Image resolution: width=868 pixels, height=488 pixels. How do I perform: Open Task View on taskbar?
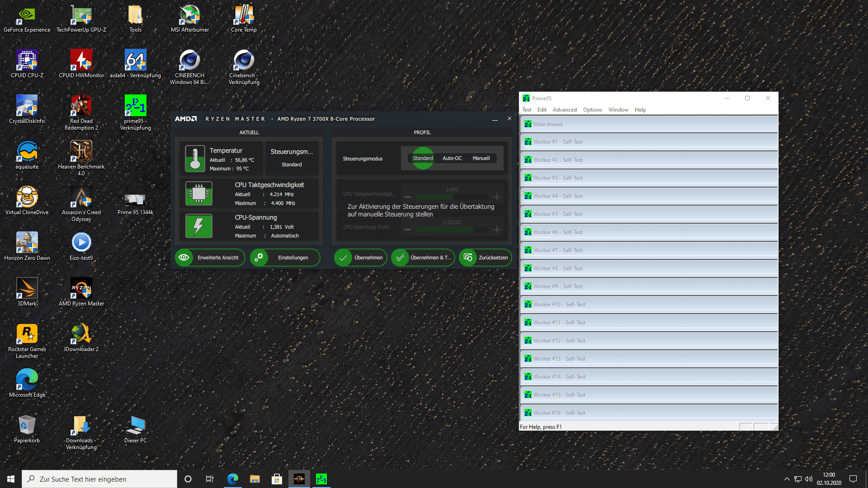(x=210, y=479)
